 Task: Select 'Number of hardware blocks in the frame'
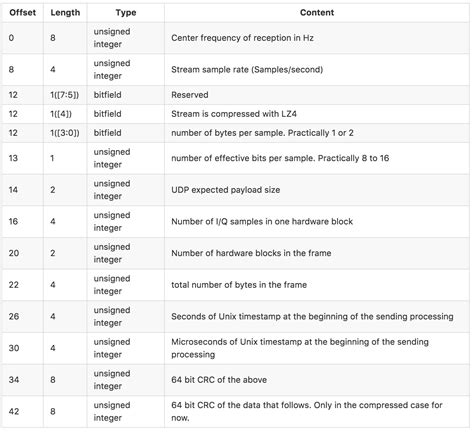point(251,253)
